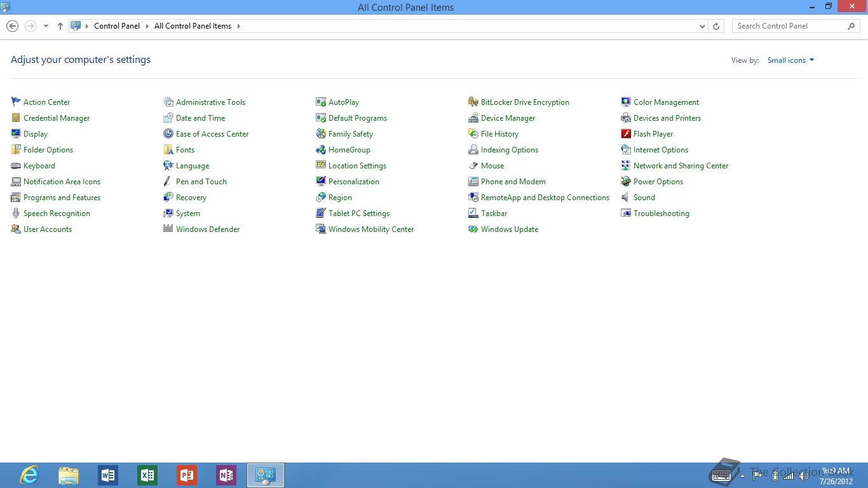Screen dimensions: 868x488
Task: Open Phone and Modem link
Action: click(x=513, y=181)
